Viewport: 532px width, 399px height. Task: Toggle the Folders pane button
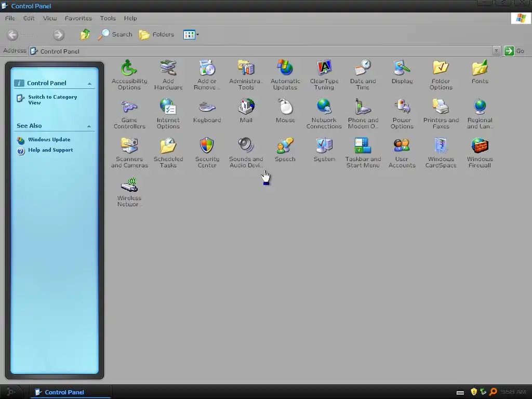(x=157, y=35)
